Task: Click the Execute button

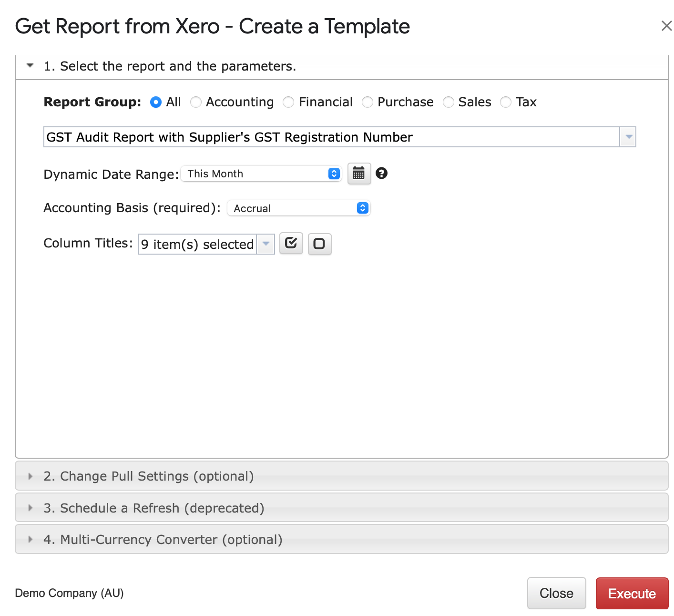Action: (x=632, y=593)
